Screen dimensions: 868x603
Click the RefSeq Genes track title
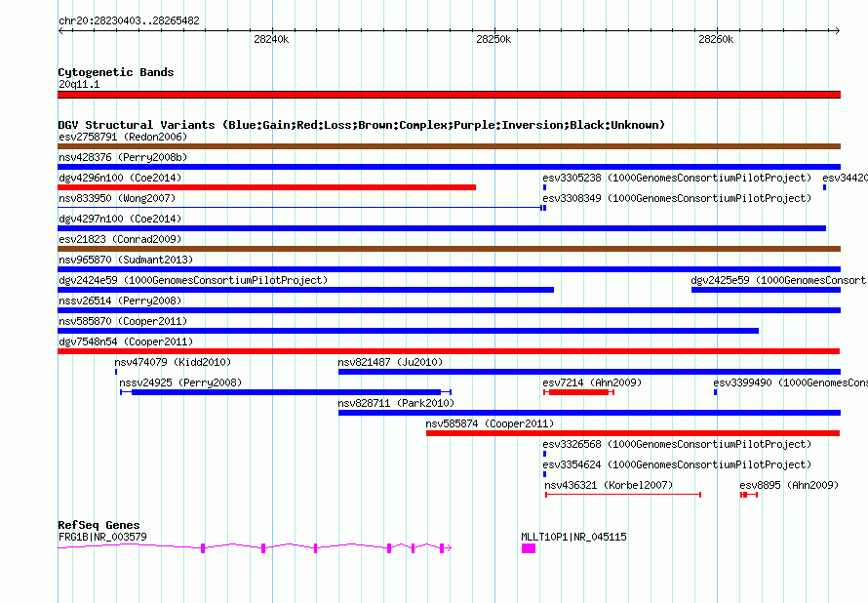tap(99, 525)
